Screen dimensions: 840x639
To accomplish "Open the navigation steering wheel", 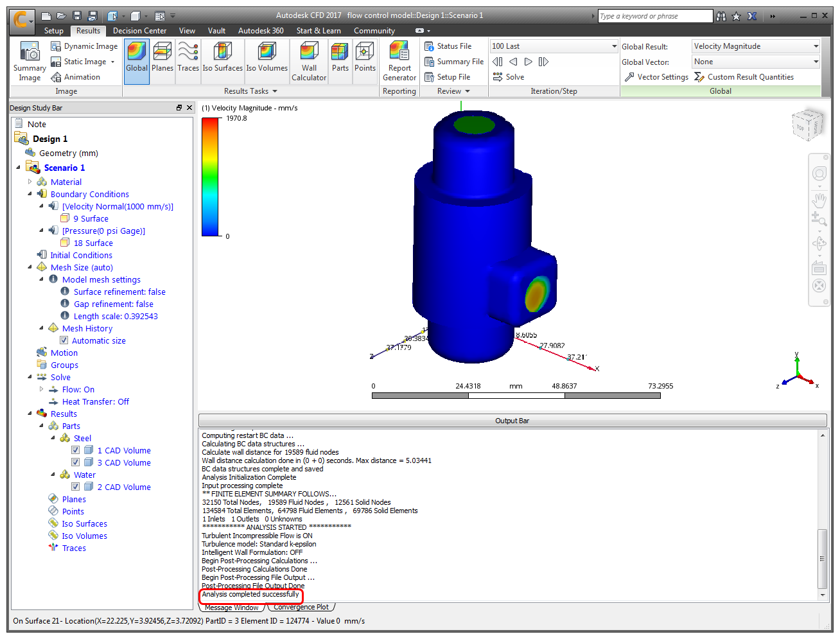I will coord(819,173).
